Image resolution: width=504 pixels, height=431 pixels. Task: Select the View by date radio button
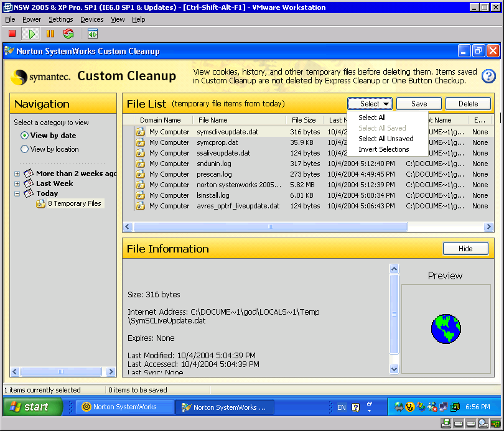(25, 136)
